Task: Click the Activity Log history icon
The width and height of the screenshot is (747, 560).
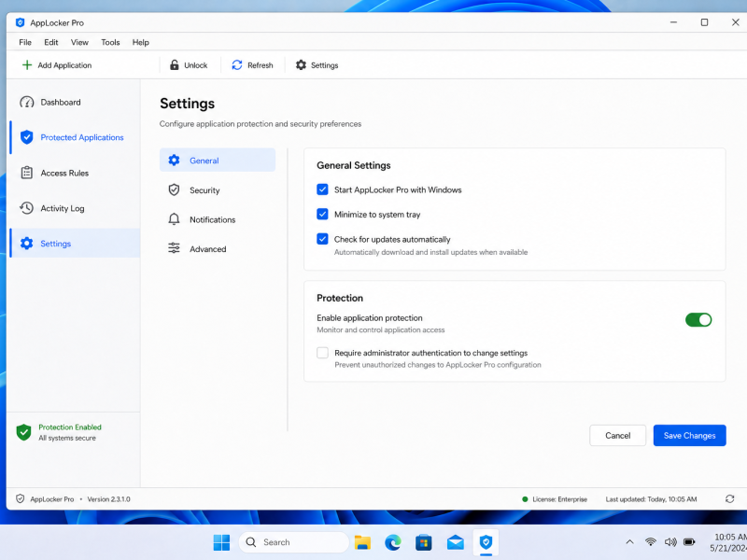Action: [27, 208]
